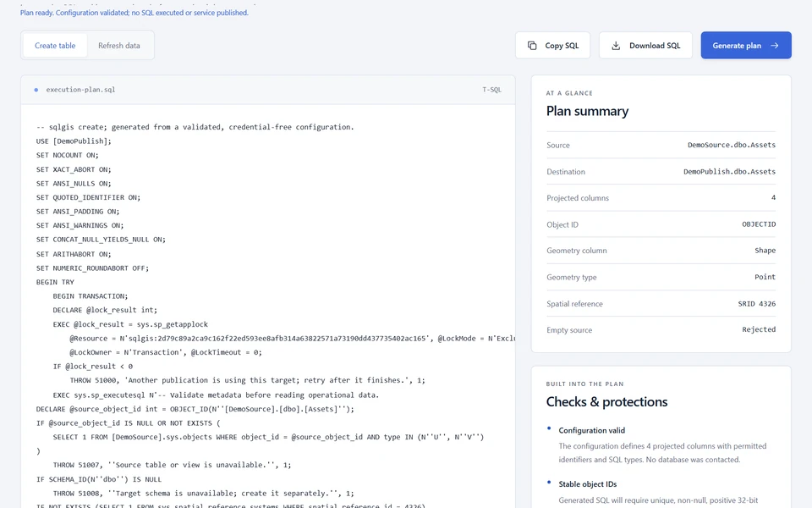Click the Download SQL button

click(645, 45)
